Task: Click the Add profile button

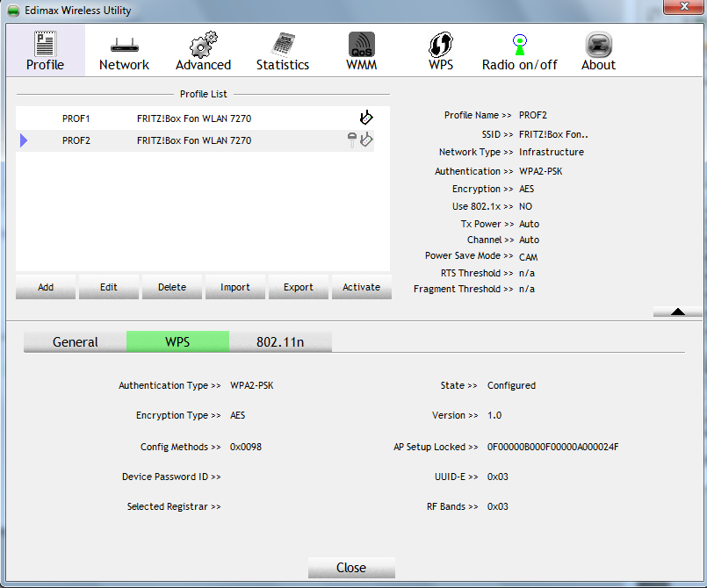Action: [x=46, y=287]
